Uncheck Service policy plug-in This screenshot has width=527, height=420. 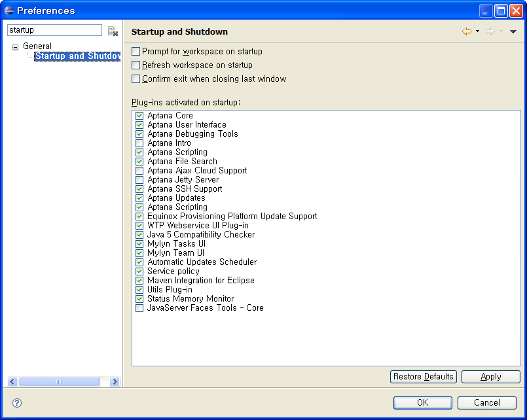pos(139,271)
